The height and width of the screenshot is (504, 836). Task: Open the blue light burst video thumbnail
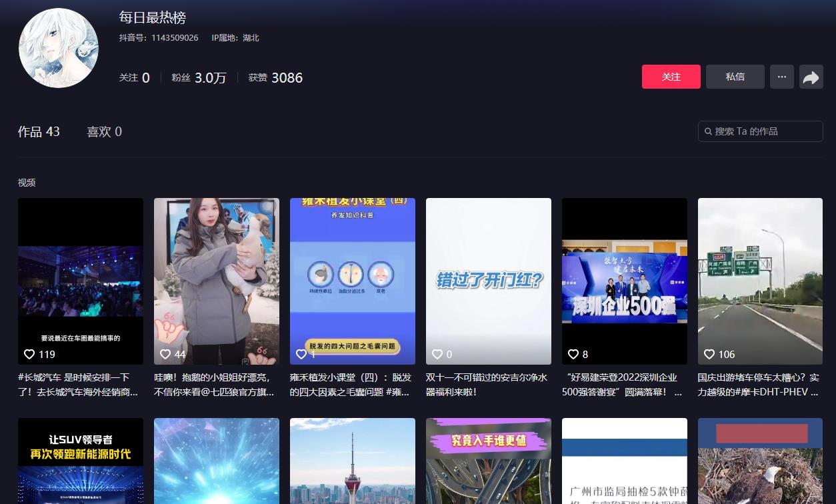click(x=217, y=461)
